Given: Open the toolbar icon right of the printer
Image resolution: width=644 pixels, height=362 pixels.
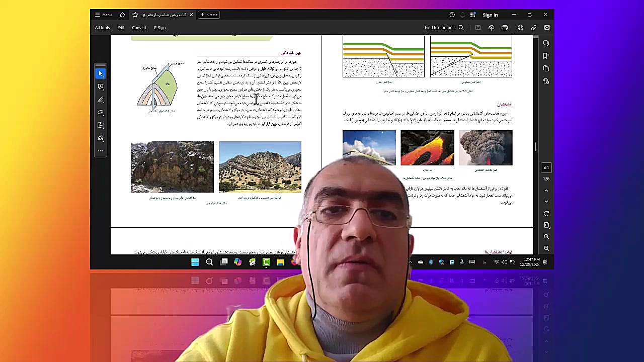Looking at the screenshot, I should [x=520, y=28].
